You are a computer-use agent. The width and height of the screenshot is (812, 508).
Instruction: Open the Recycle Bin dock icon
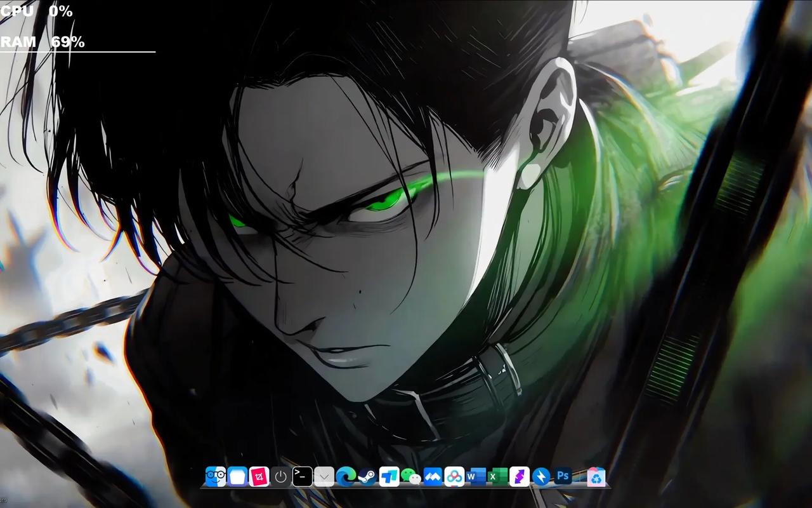596,476
